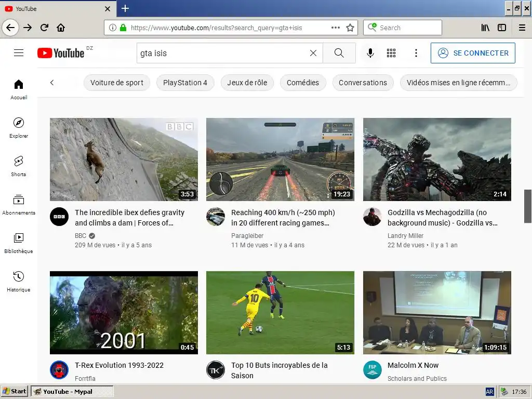Image resolution: width=532 pixels, height=399 pixels.
Task: Click the page vertical scrollbar thumb
Action: tap(528, 206)
